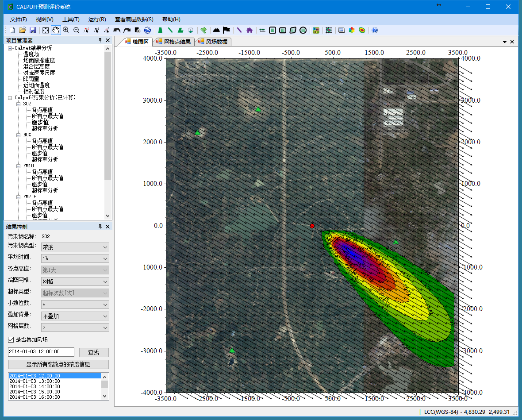522x420 pixels.
Task: Select the pan hand tool
Action: 56,30
